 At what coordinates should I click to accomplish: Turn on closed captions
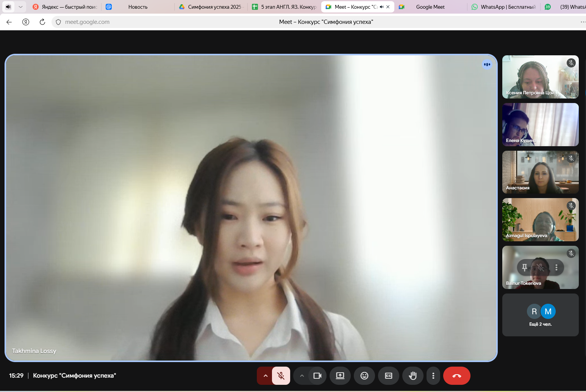388,376
